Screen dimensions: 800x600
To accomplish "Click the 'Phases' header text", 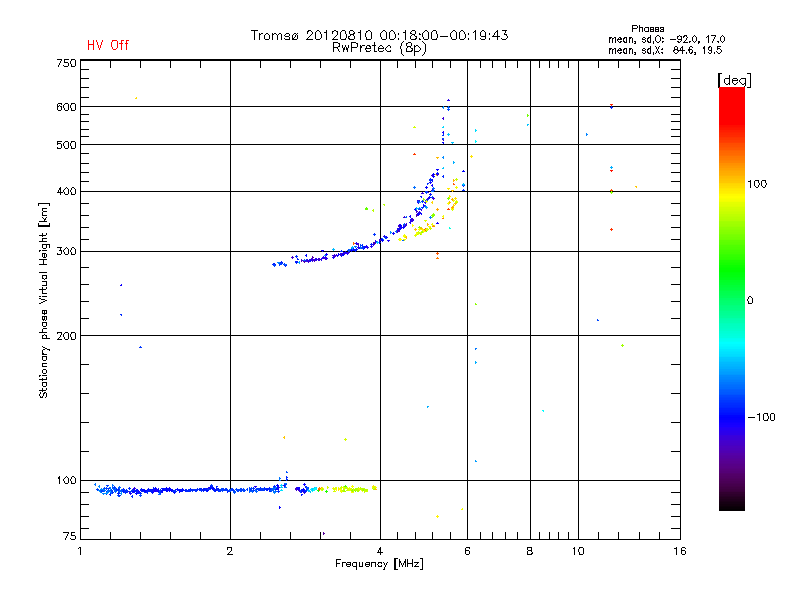I will point(647,29).
